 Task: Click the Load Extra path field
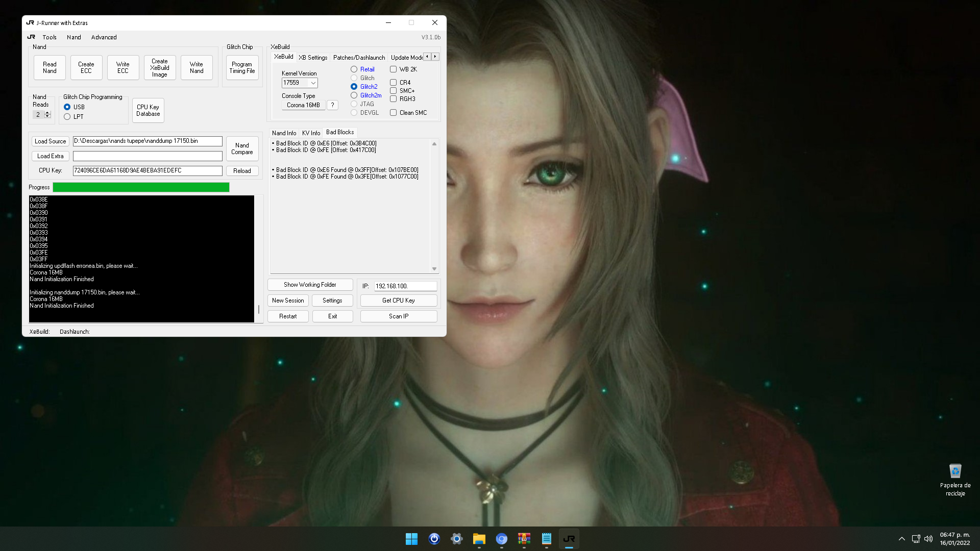coord(148,156)
